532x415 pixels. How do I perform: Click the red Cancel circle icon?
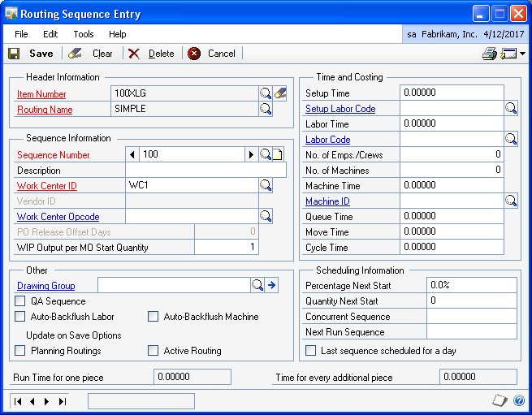click(x=194, y=54)
